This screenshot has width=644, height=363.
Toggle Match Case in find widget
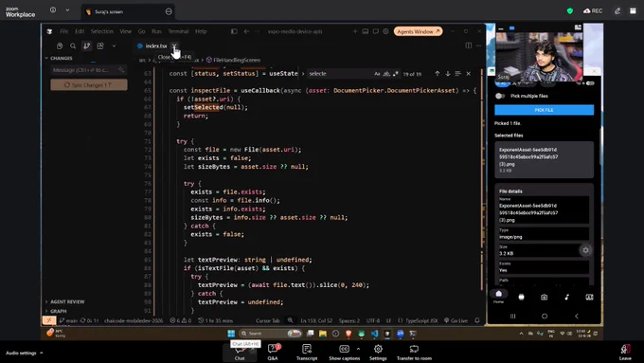coord(377,74)
